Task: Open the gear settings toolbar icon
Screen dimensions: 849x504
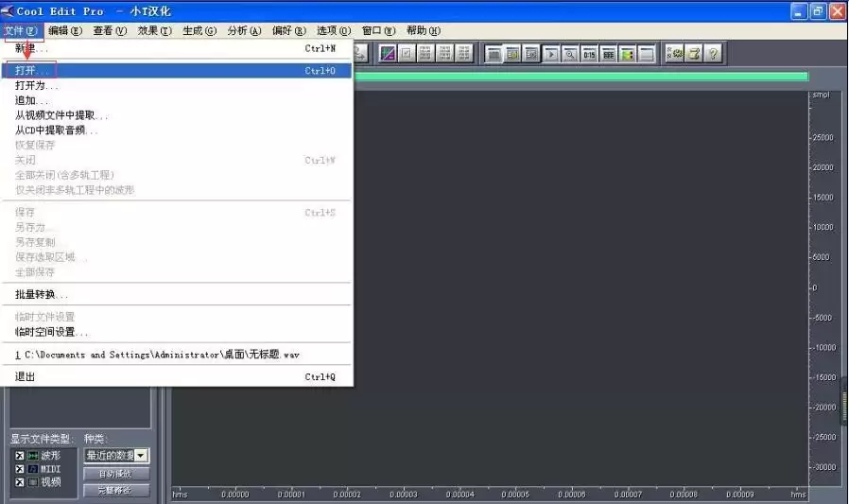Action: 675,54
